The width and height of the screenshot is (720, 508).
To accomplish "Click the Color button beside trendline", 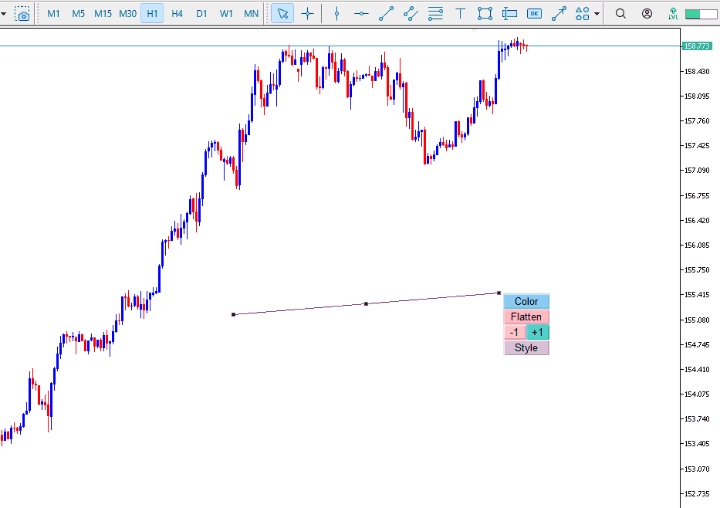I will (526, 301).
